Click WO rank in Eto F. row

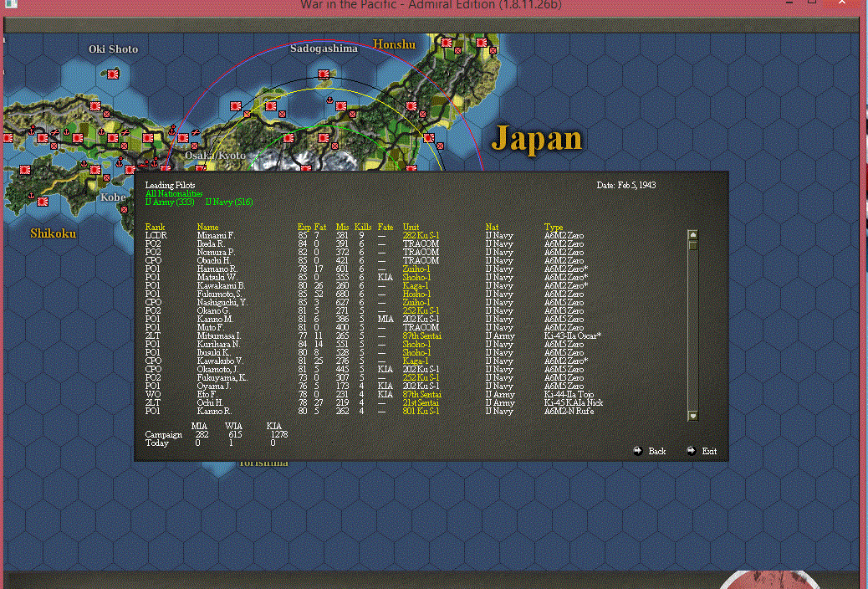(153, 395)
